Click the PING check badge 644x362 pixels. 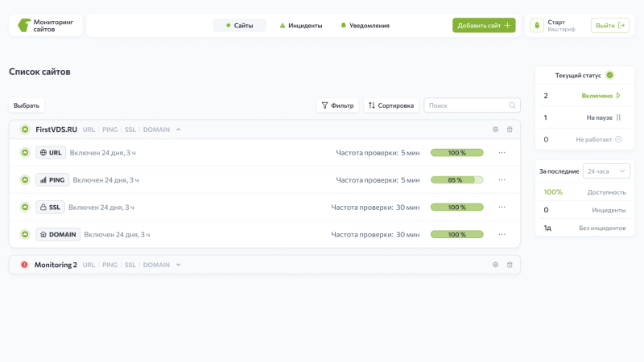coord(52,179)
